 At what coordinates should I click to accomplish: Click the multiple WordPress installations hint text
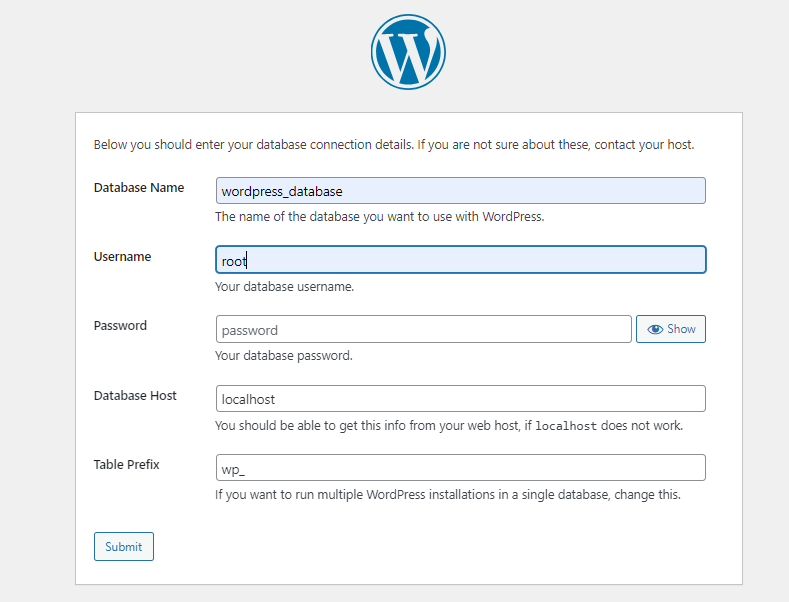(448, 495)
